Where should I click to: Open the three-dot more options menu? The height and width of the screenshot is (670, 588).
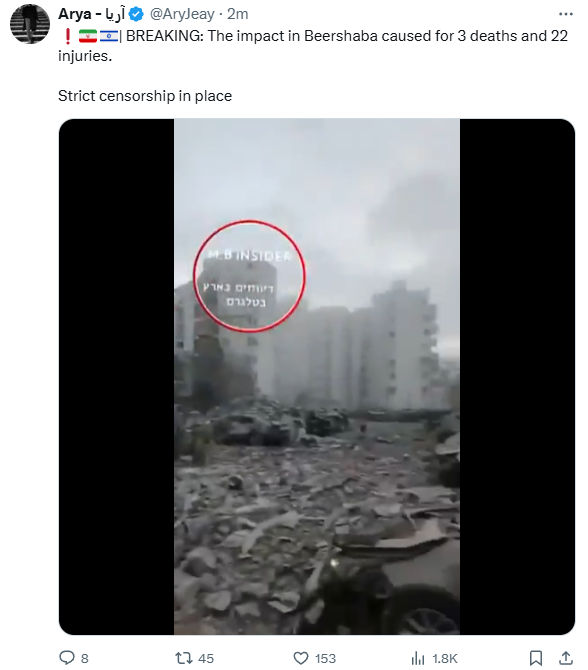(565, 14)
